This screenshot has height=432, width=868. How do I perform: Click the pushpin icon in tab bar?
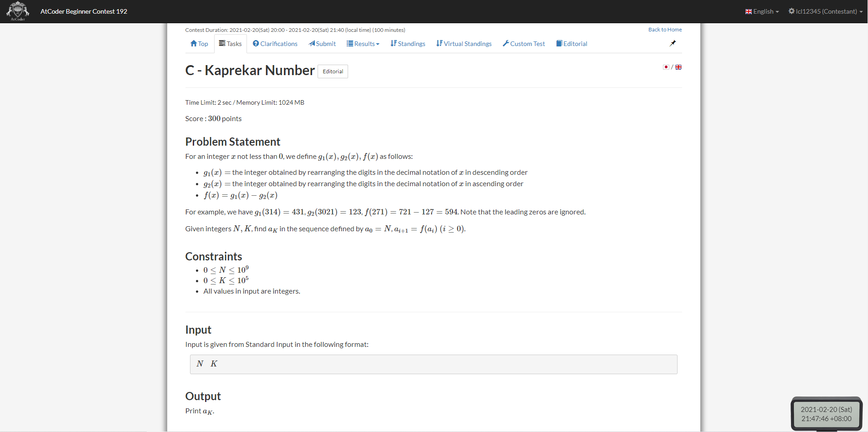[x=673, y=43]
